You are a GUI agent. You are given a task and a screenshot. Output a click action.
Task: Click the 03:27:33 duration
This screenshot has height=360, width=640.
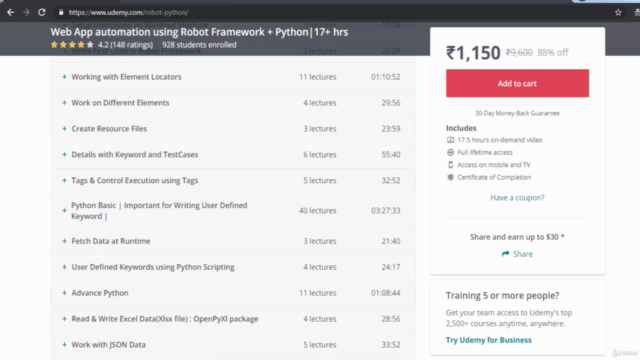point(385,211)
